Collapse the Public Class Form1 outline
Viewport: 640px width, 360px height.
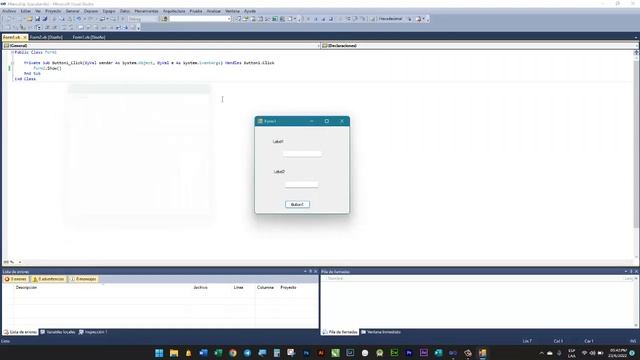click(x=12, y=52)
